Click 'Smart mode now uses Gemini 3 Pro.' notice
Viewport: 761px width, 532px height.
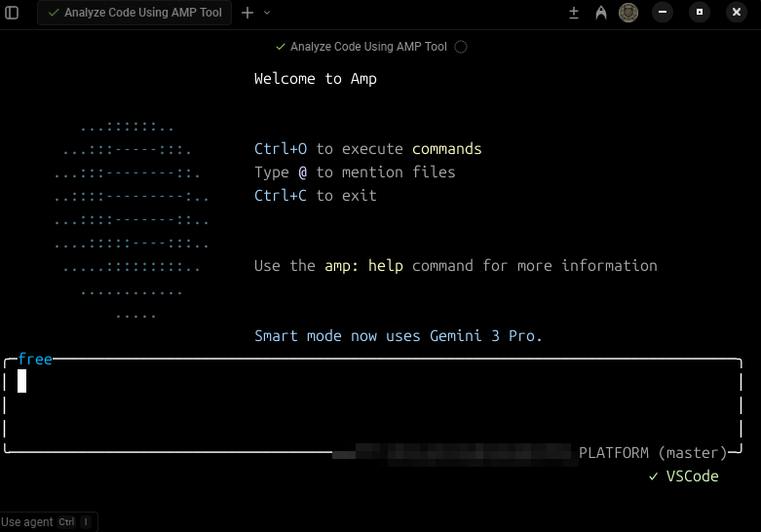pyautogui.click(x=398, y=336)
